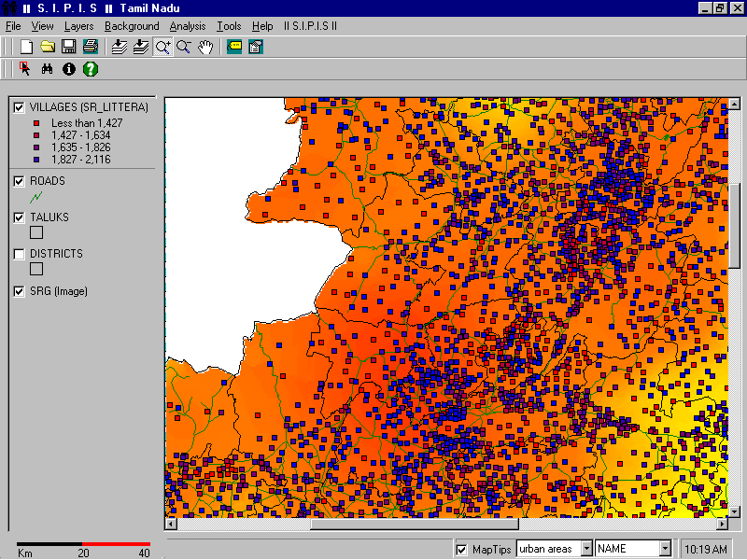Click the DISTRICTS symbol box
This screenshot has height=560, width=747.
[36, 269]
